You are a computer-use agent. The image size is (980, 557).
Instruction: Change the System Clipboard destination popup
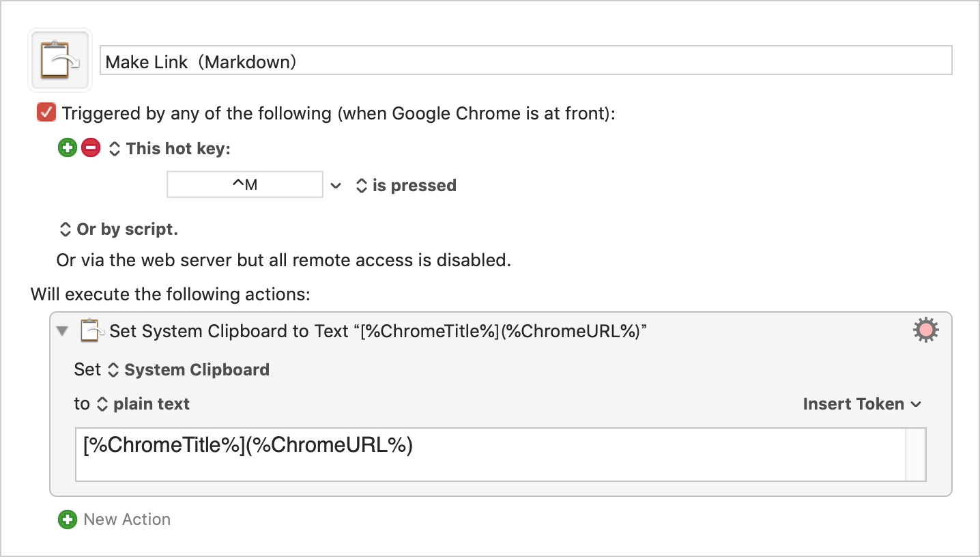click(189, 370)
